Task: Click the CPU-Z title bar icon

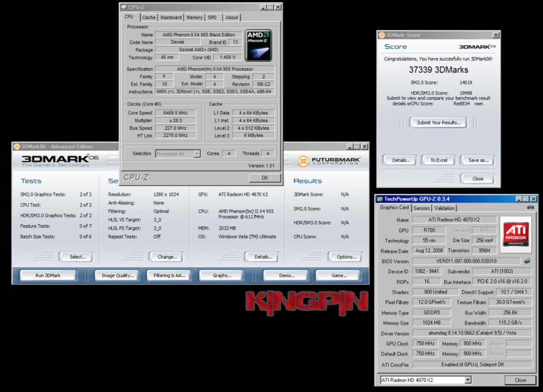Action: [124, 7]
